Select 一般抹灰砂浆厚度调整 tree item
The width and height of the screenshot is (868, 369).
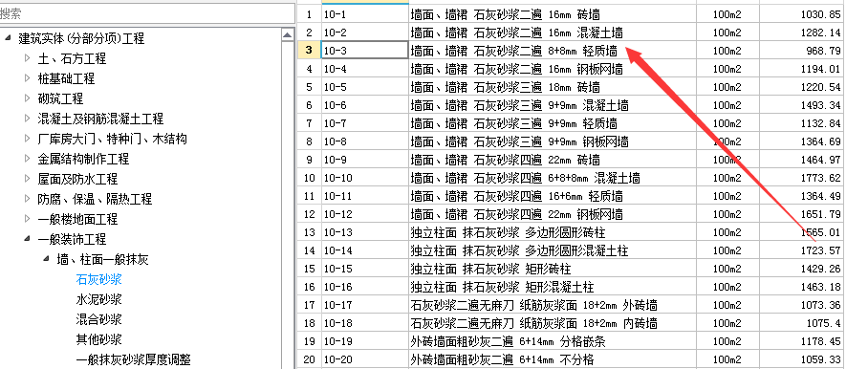tap(134, 359)
